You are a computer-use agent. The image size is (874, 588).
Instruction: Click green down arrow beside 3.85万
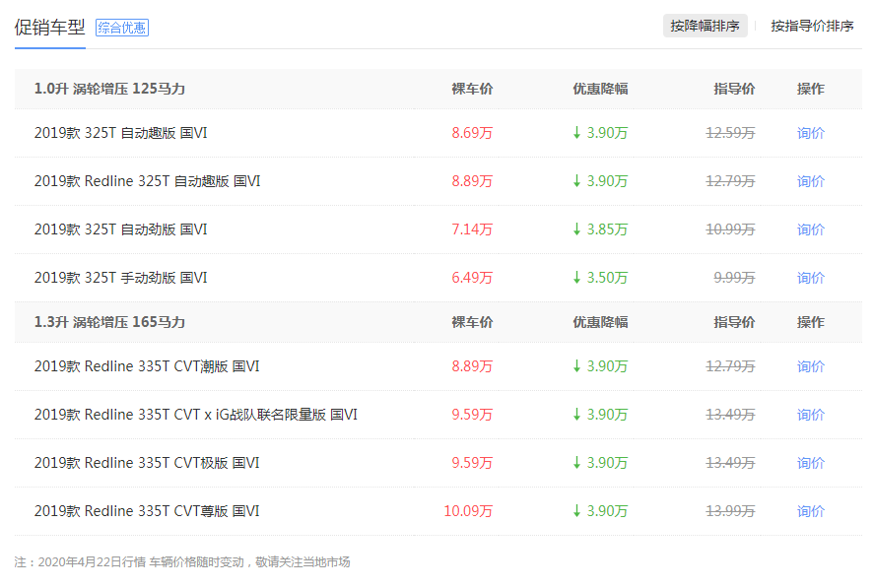[x=576, y=229]
